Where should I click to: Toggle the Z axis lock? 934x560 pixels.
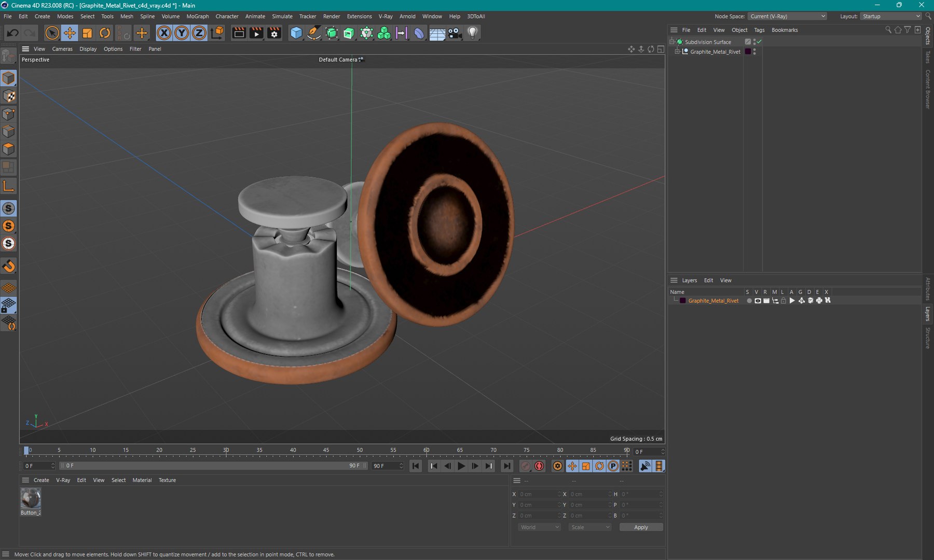pyautogui.click(x=199, y=33)
